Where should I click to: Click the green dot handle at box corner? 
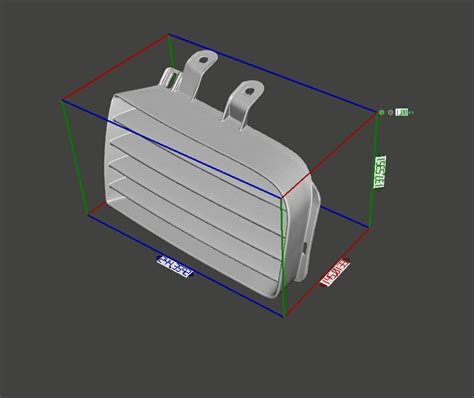click(381, 113)
